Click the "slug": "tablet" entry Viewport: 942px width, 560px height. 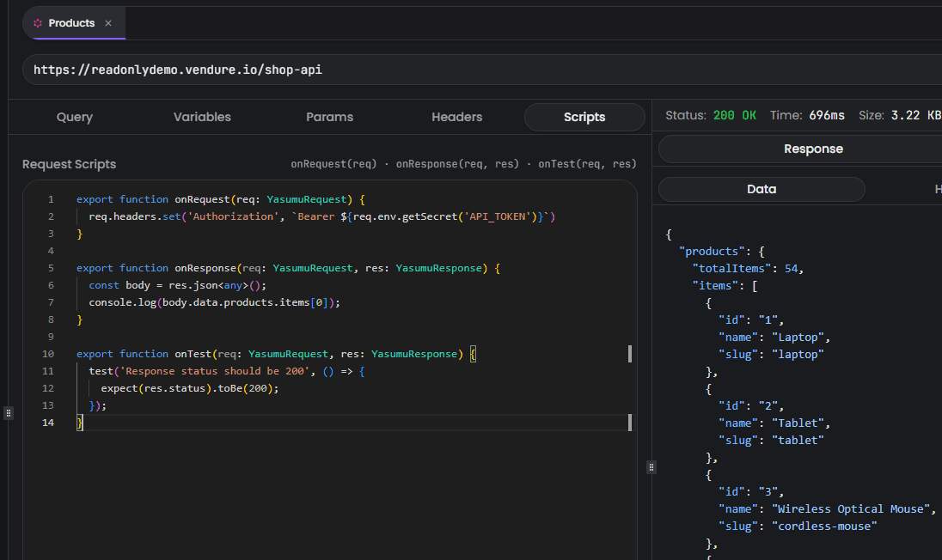(771, 441)
